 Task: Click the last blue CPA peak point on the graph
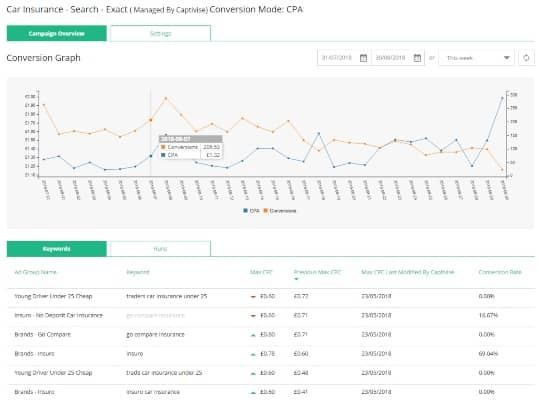point(502,98)
